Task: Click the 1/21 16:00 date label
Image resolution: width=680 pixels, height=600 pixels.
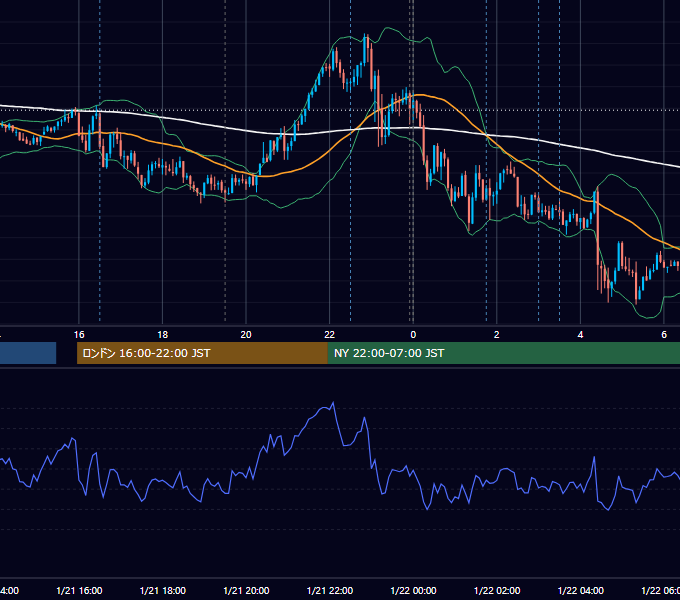Action: pyautogui.click(x=79, y=590)
